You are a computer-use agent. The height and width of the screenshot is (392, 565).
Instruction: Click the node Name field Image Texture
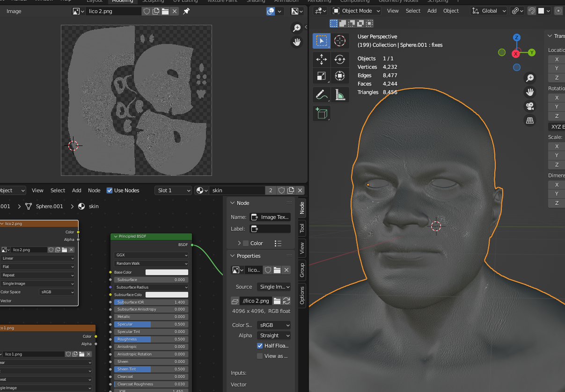[x=270, y=217]
